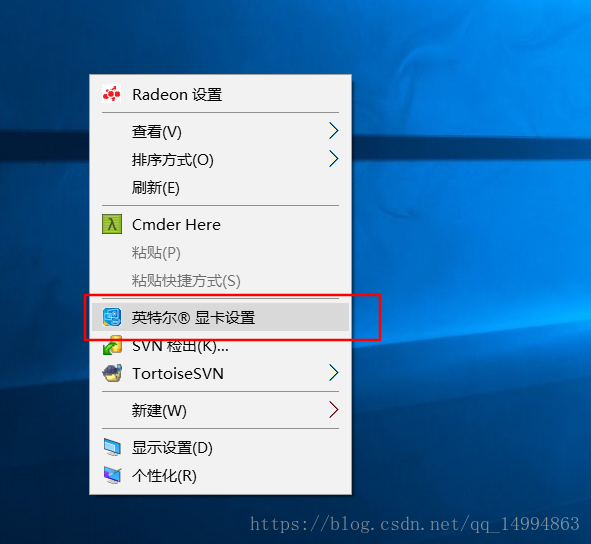Click the TortoiseSVN turtle icon
Image resolution: width=591 pixels, height=544 pixels.
tap(112, 373)
